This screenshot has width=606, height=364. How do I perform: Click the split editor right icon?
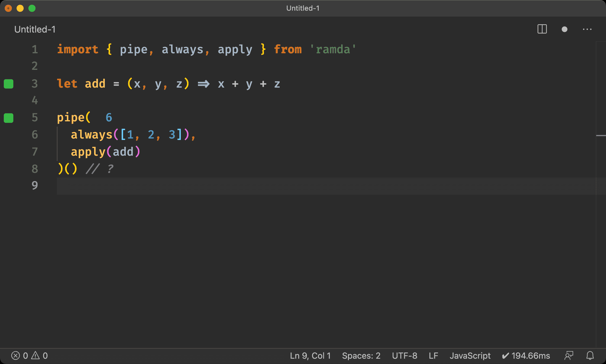[x=542, y=29]
